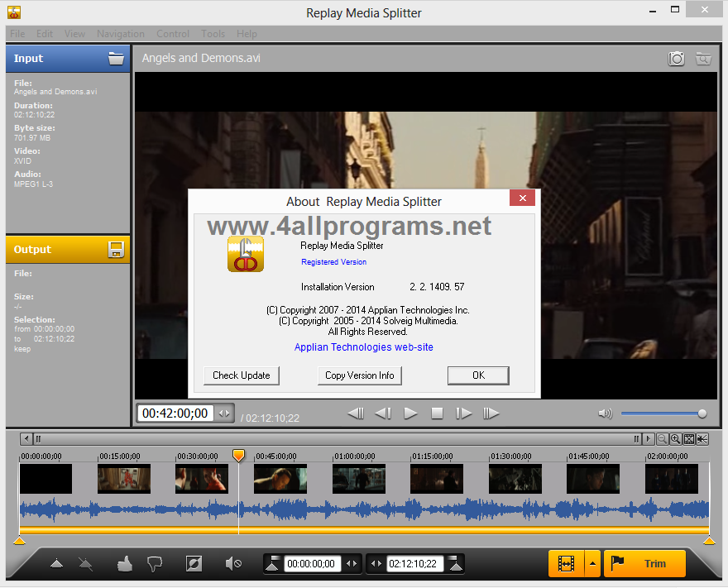The image size is (728, 588).
Task: Select thumbnail at 01:30:00;00
Action: point(515,479)
